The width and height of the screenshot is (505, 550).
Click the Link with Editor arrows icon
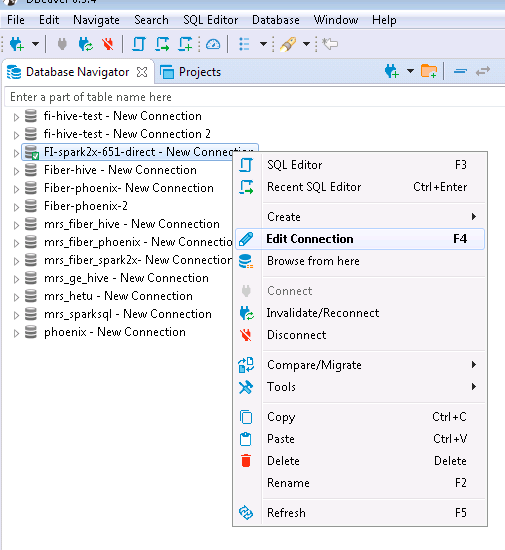coord(483,71)
